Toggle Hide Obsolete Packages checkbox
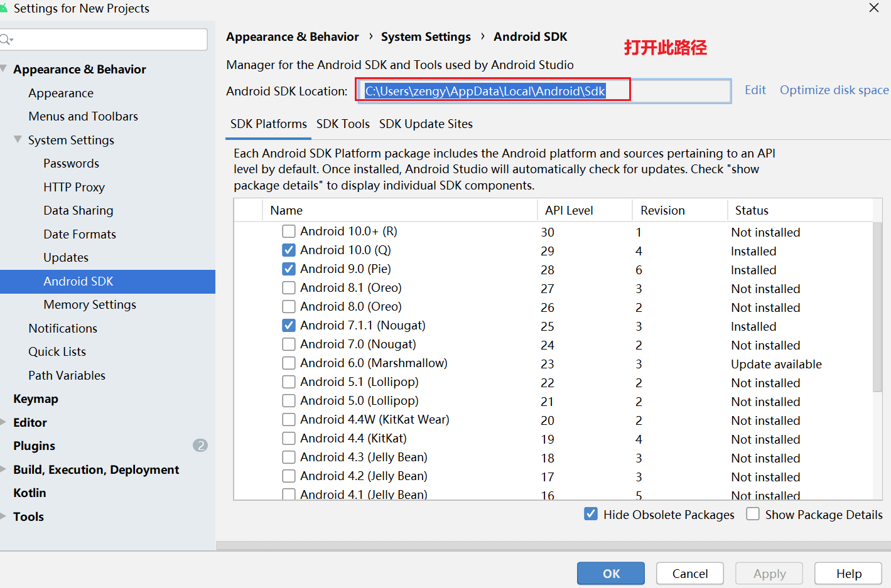 pyautogui.click(x=591, y=514)
